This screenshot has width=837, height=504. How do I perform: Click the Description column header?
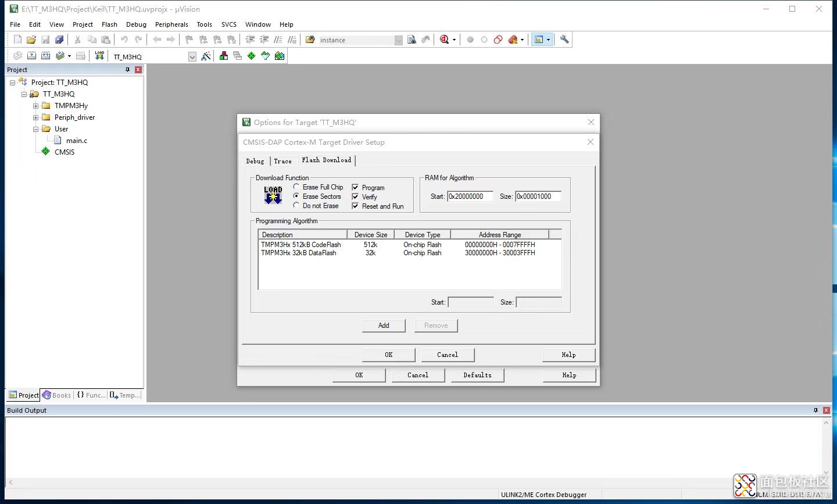pyautogui.click(x=303, y=235)
